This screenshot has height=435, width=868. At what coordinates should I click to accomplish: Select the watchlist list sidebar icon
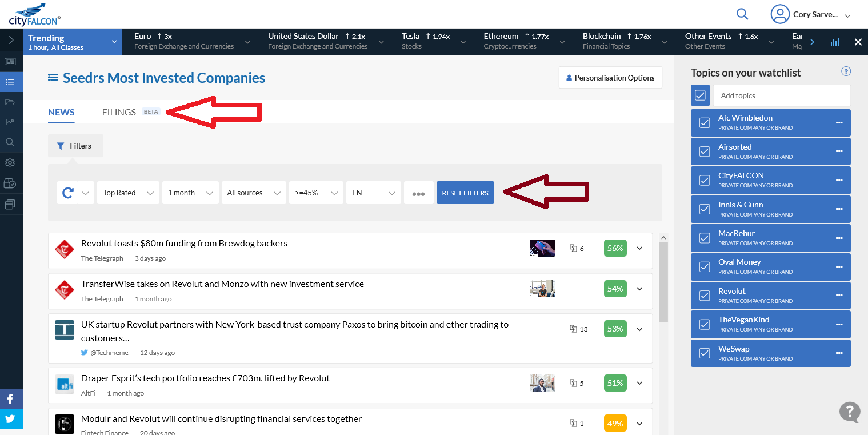point(10,82)
